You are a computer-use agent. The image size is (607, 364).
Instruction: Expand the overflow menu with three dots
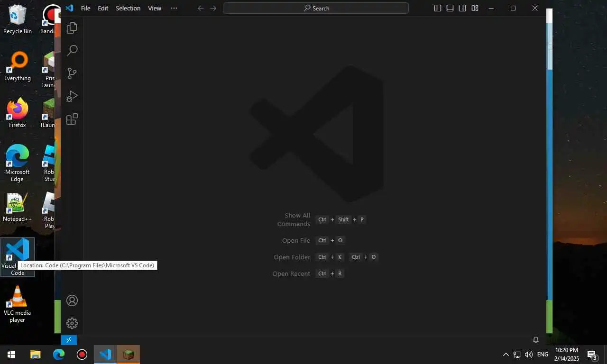[174, 8]
